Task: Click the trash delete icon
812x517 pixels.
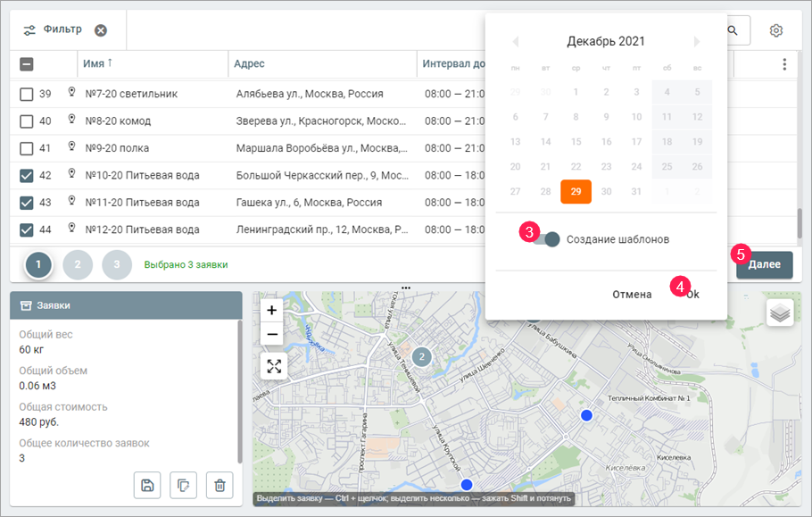Action: tap(220, 485)
